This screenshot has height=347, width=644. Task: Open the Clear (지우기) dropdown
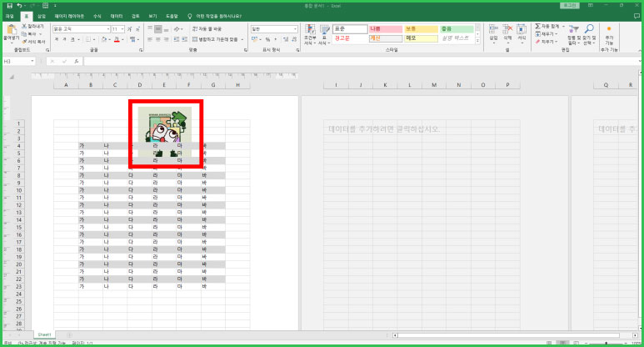coord(546,42)
